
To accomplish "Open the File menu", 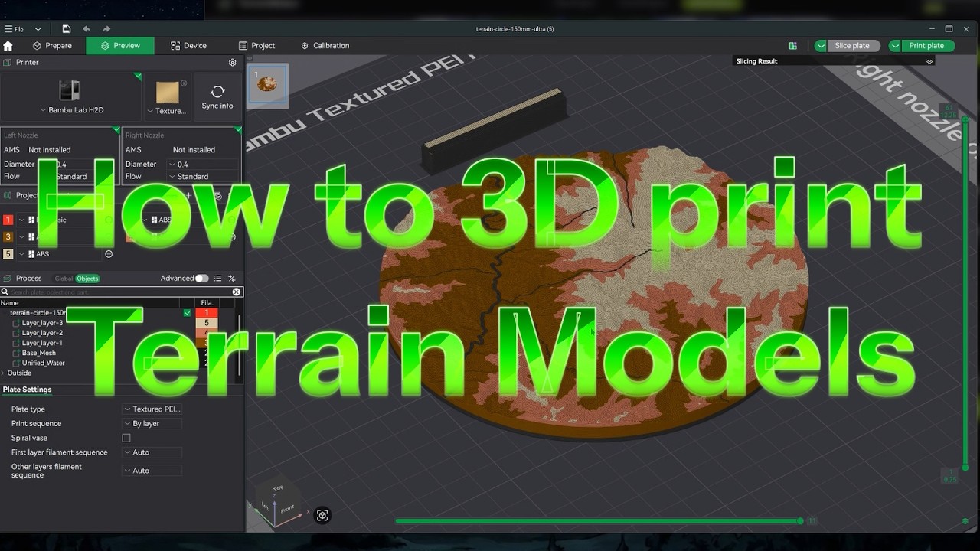I will coord(14,29).
